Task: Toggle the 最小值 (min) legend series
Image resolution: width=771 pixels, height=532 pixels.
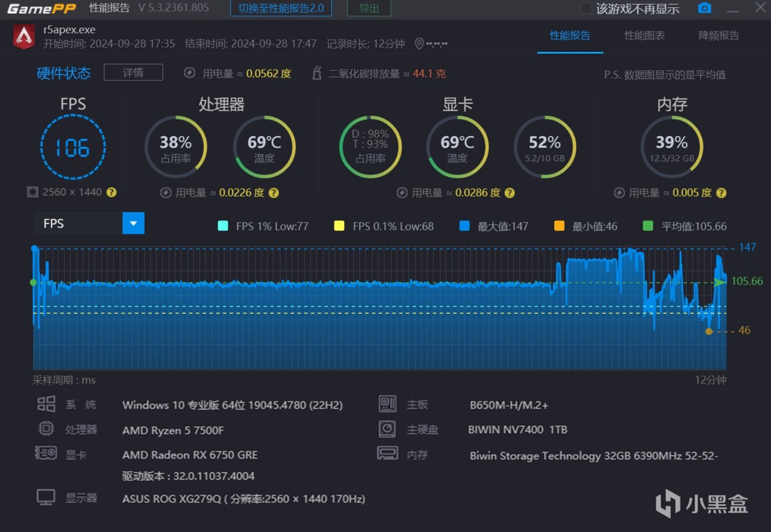Action: point(585,226)
